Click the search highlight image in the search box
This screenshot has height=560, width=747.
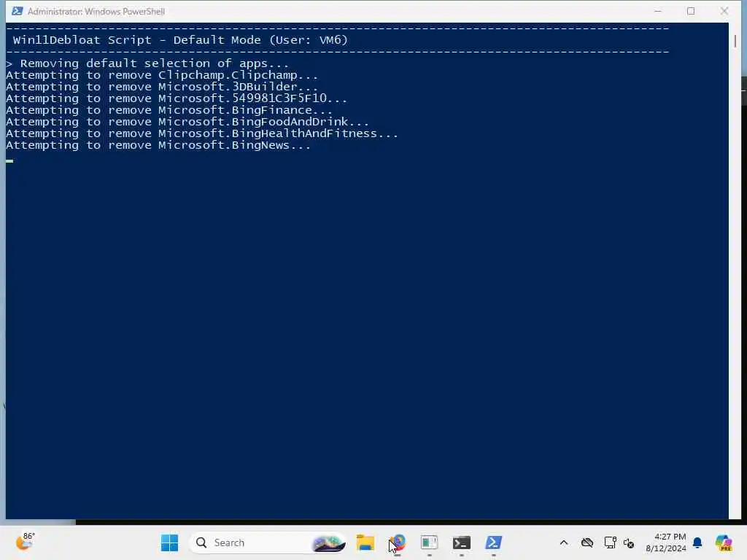(328, 542)
